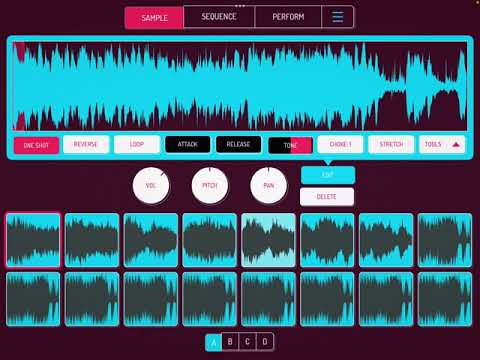Screen dimensions: 480x360
Task: Tap the third pad in bottom row
Action: point(151,299)
